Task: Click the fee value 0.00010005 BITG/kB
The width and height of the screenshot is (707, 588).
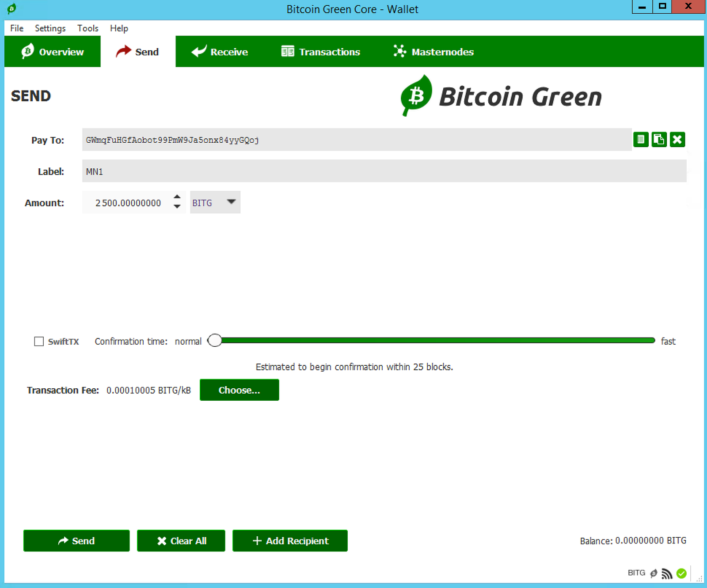Action: click(148, 390)
